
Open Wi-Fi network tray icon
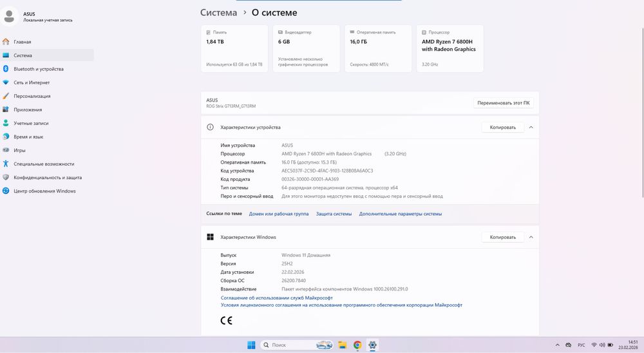[x=594, y=345]
